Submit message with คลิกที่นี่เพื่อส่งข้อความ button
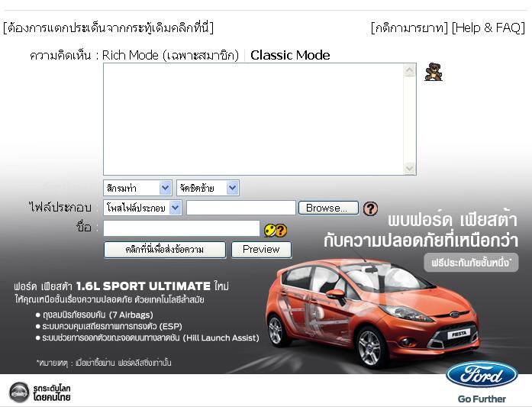Image resolution: width=532 pixels, height=407 pixels. [165, 250]
